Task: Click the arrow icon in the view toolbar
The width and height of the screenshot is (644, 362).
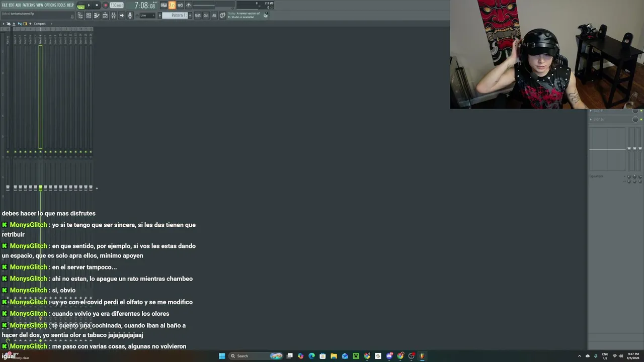Action: 121,16
